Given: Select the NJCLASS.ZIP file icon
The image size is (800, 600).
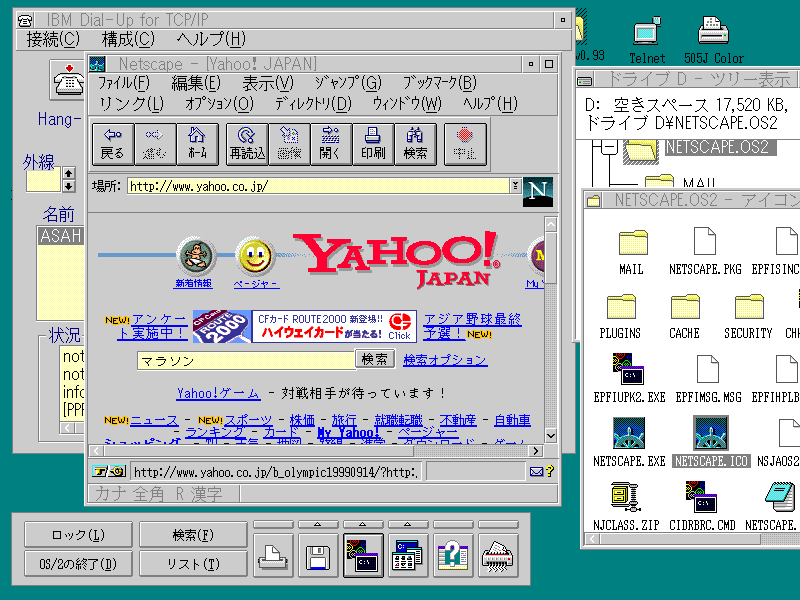Looking at the screenshot, I should point(626,497).
